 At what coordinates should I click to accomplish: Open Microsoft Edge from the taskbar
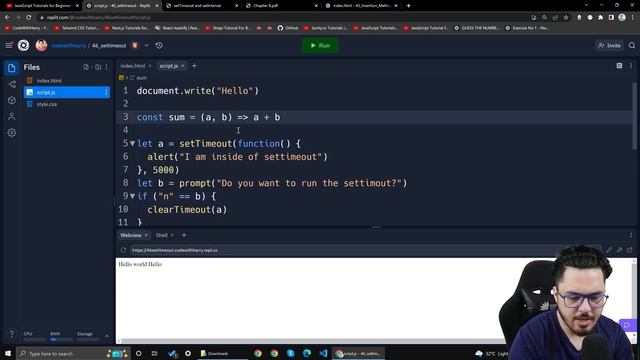click(x=307, y=353)
